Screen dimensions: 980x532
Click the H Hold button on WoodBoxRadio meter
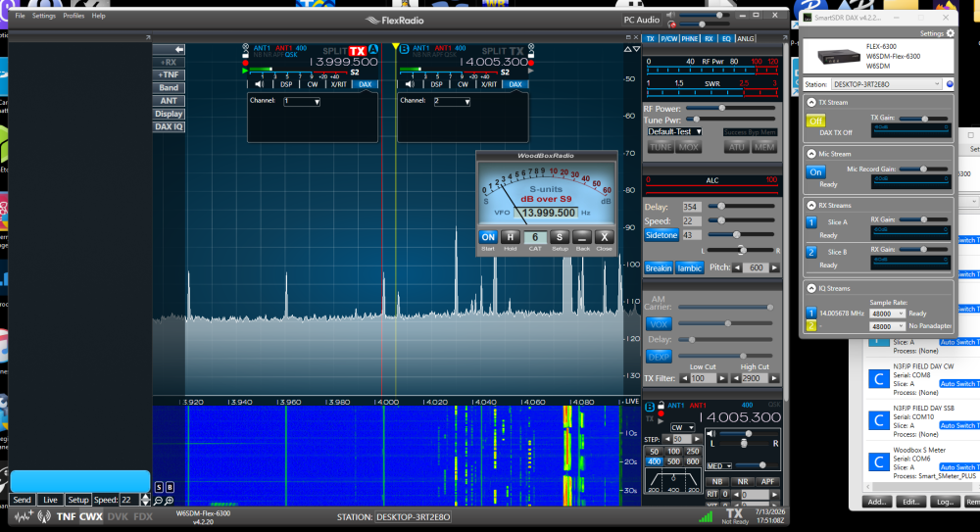510,237
